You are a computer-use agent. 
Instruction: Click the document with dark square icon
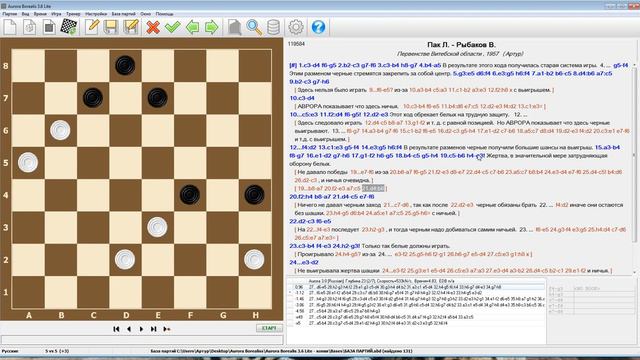coord(49,27)
